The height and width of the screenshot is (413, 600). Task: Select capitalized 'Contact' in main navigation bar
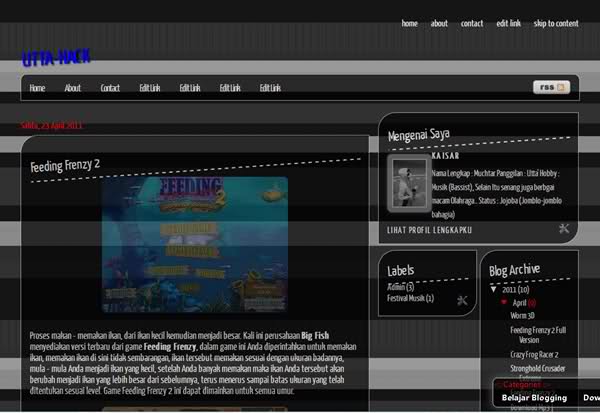coord(110,88)
